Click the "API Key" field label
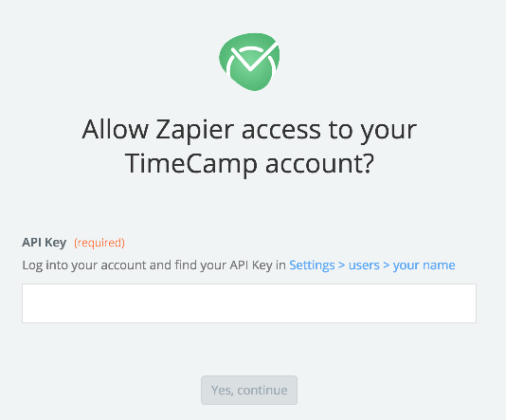The image size is (506, 420). [45, 242]
